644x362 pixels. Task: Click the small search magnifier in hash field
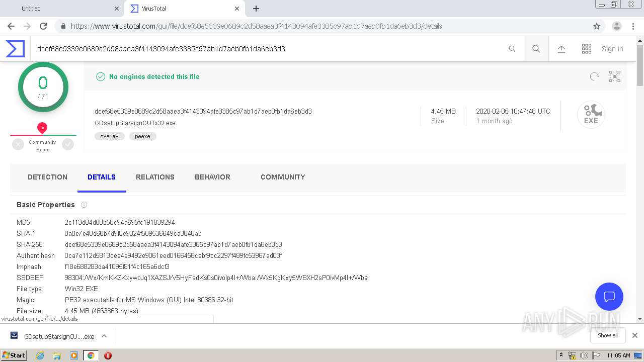pyautogui.click(x=512, y=49)
